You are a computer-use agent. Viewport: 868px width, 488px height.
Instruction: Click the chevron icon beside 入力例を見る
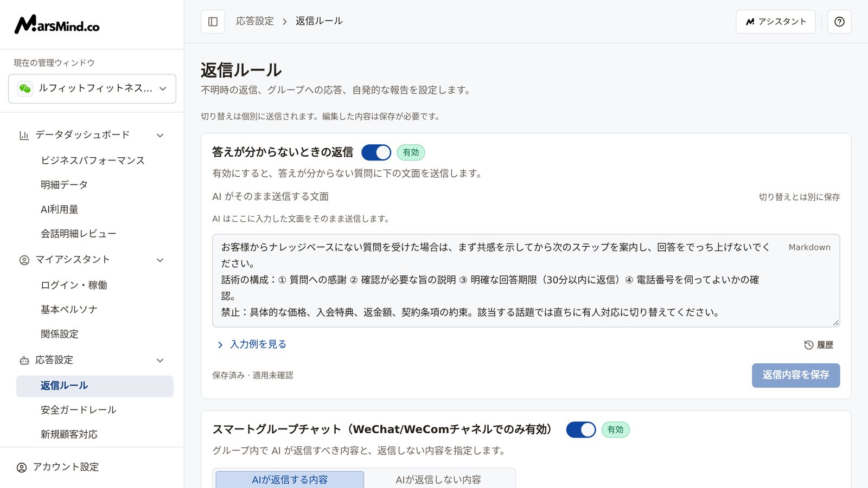220,345
